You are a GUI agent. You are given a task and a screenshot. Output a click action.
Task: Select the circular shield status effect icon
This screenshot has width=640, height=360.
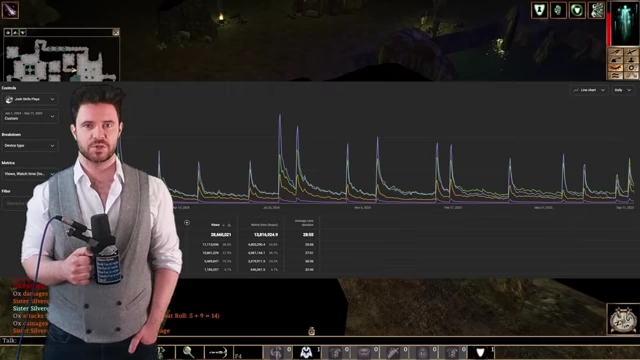(x=577, y=10)
